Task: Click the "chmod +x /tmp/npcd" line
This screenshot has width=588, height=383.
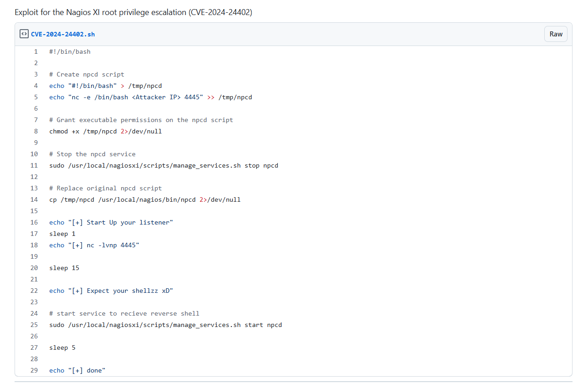Action: tap(106, 131)
